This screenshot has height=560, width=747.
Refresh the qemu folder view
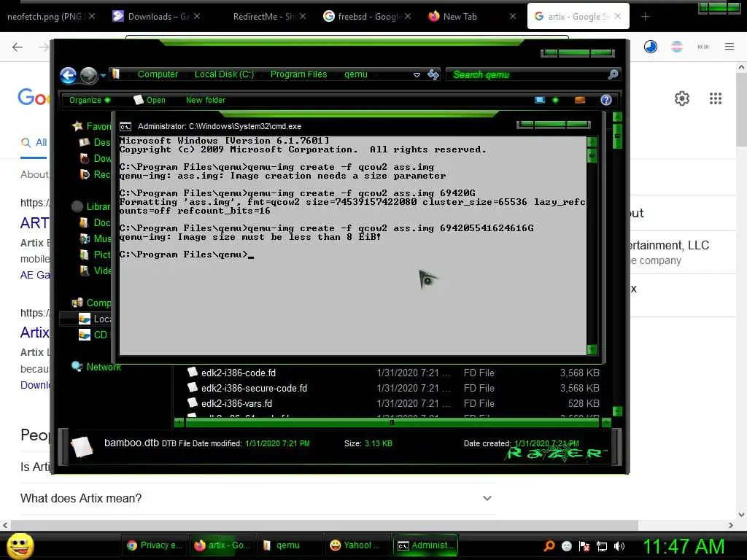(x=433, y=74)
